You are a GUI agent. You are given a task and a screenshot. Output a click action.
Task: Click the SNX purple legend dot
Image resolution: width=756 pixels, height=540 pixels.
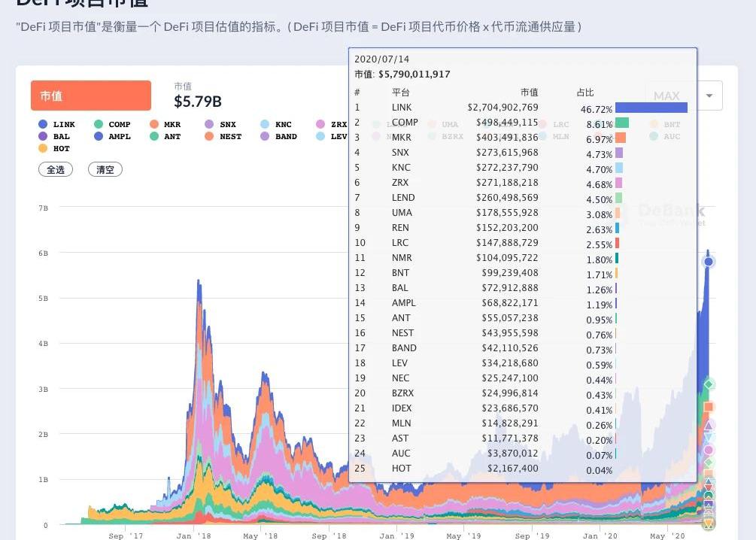point(209,125)
